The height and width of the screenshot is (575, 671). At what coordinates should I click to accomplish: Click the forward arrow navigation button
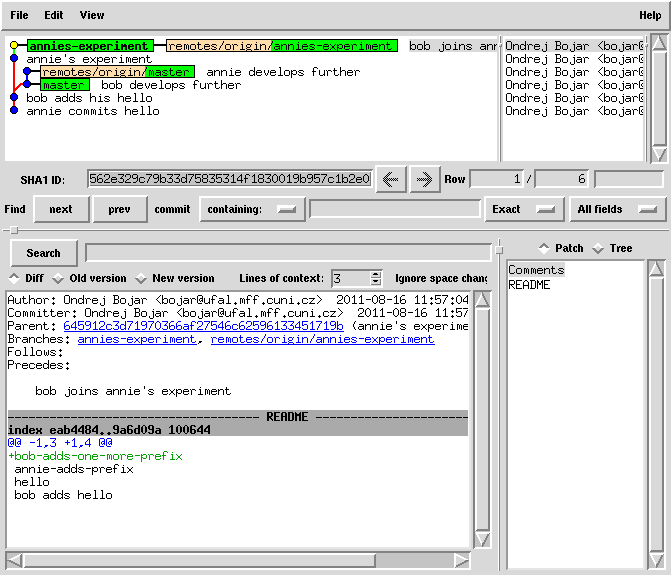(x=424, y=179)
